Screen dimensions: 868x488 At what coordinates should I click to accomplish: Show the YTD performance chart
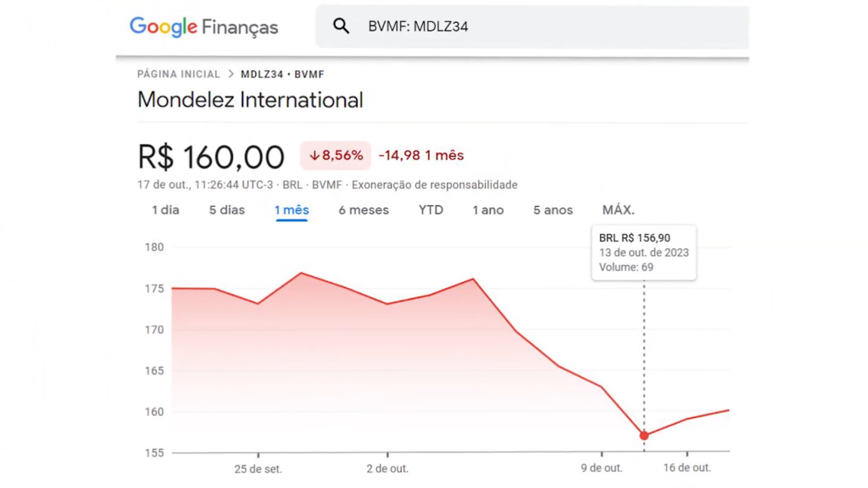(431, 209)
